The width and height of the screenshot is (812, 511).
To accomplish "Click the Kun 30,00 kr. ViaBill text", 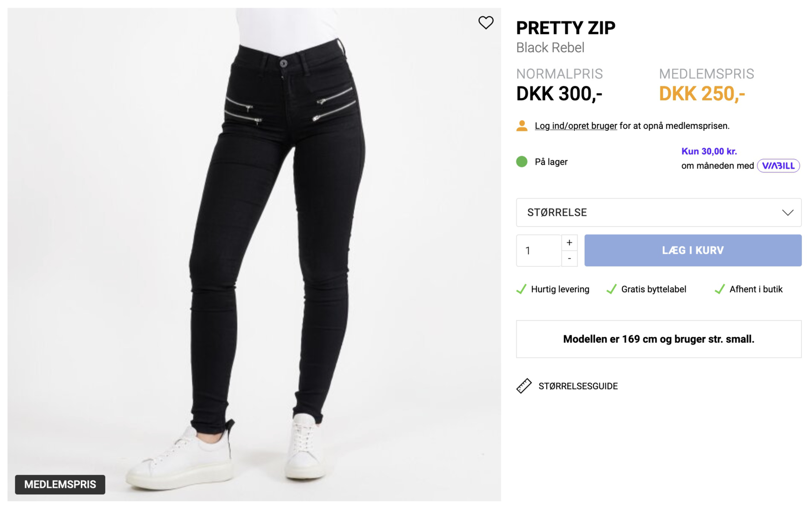I will [709, 152].
